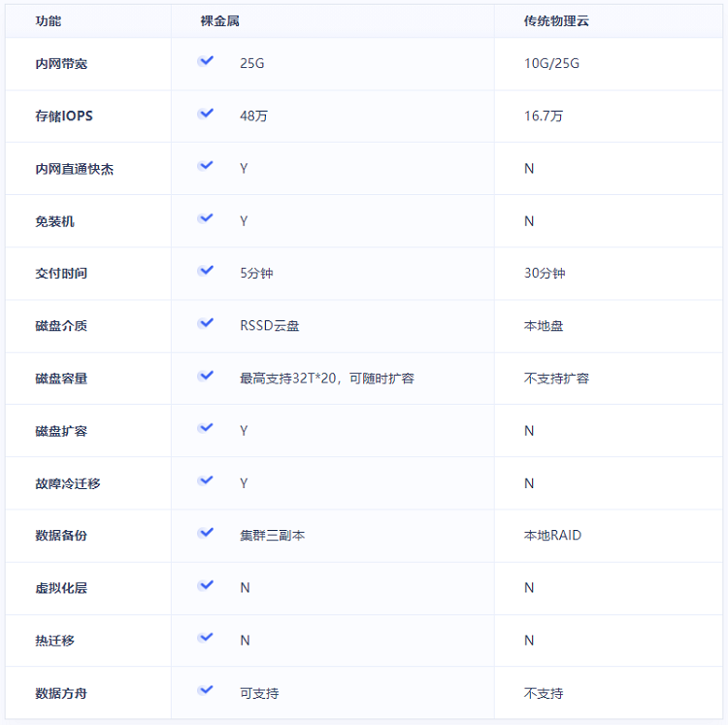Select the 功能 column header
This screenshot has height=725, width=728.
click(x=49, y=21)
